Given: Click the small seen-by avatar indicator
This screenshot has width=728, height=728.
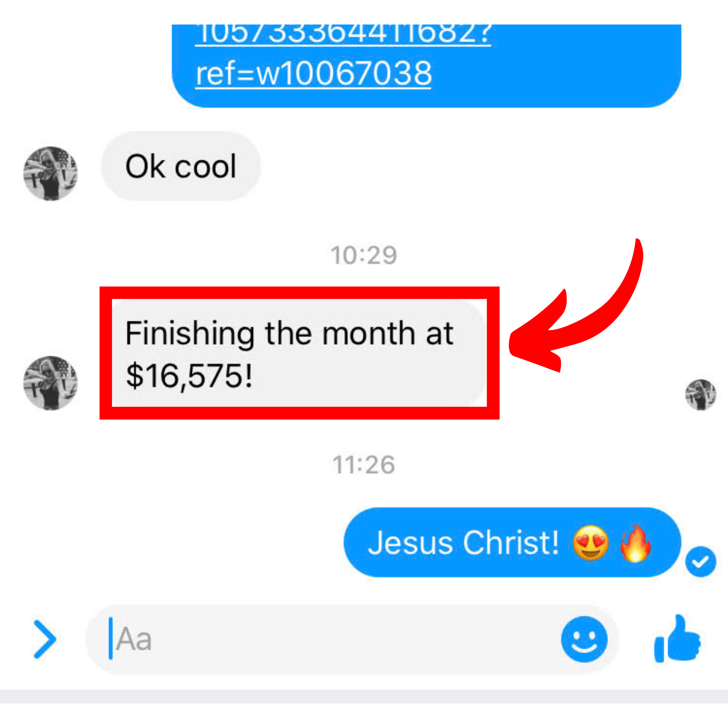Looking at the screenshot, I should [x=701, y=395].
